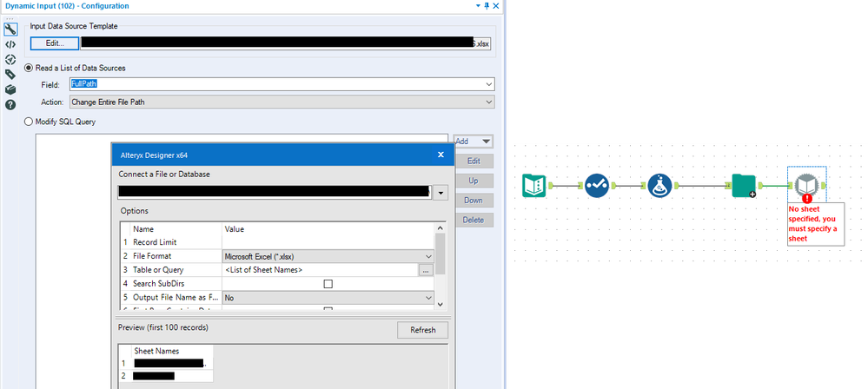Click the red error badge on Dynamic Input tool
868x389 pixels.
tap(807, 198)
